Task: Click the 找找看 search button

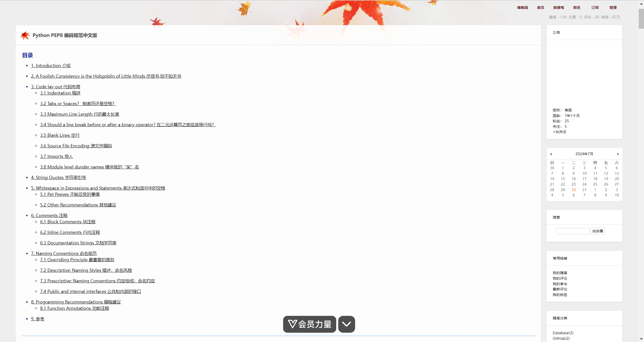Action: click(598, 231)
